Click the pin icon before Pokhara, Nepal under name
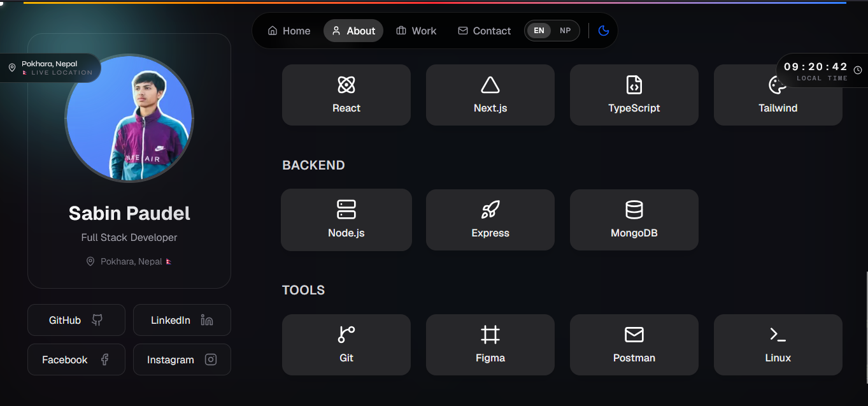Screen dimensions: 868x406 click(90, 261)
